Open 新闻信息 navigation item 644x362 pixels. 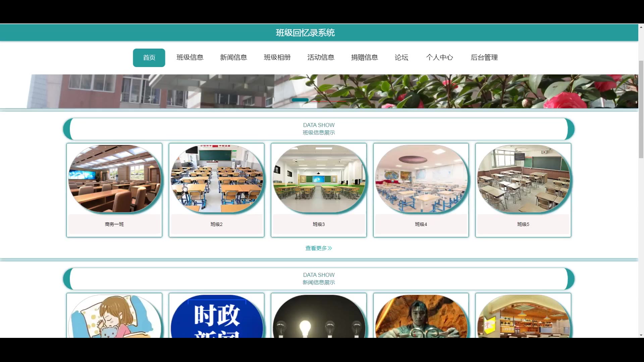coord(233,58)
